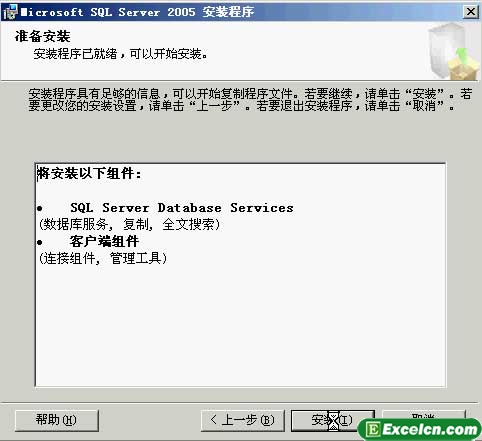Click the bullet before 客户端组件
Image resolution: width=482 pixels, height=441 pixels.
click(x=40, y=242)
